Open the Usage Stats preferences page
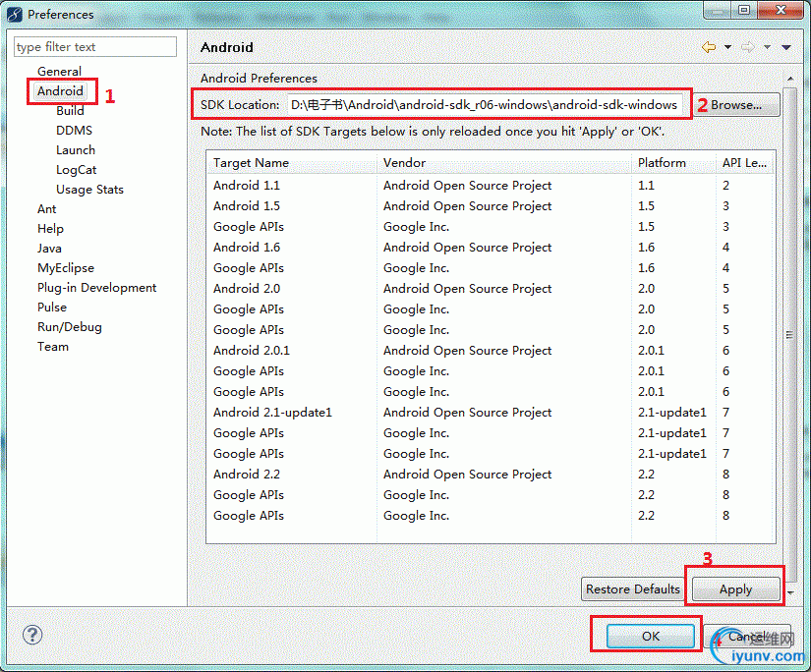This screenshot has width=811, height=672. click(89, 190)
